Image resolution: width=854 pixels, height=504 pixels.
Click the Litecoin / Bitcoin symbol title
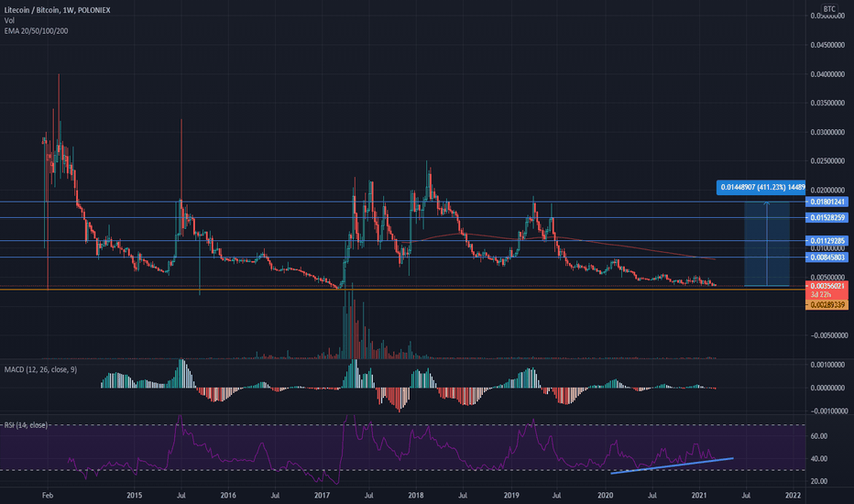57,10
